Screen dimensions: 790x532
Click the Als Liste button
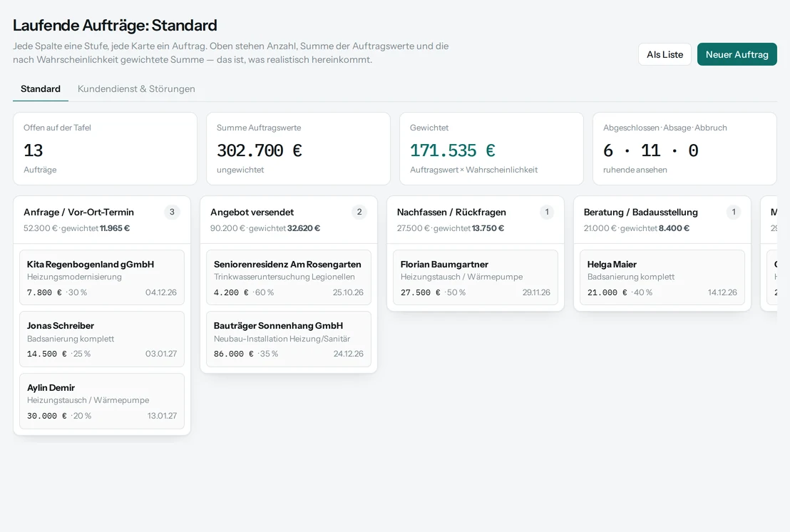[665, 54]
